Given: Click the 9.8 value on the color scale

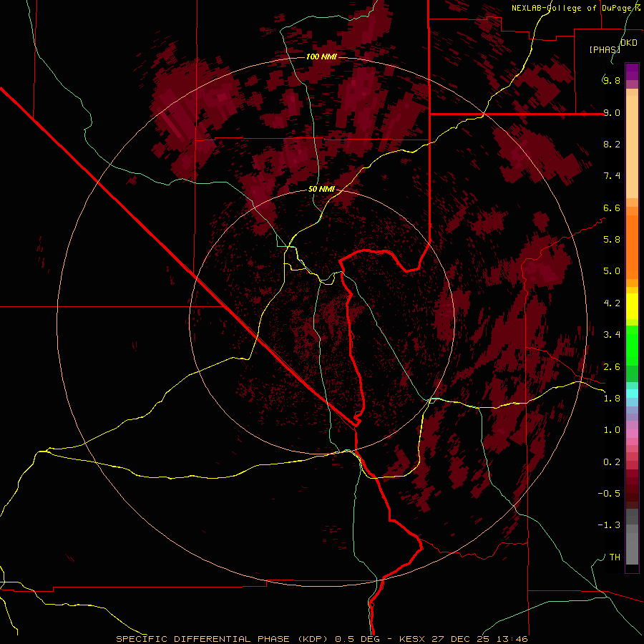Looking at the screenshot, I should 612,80.
